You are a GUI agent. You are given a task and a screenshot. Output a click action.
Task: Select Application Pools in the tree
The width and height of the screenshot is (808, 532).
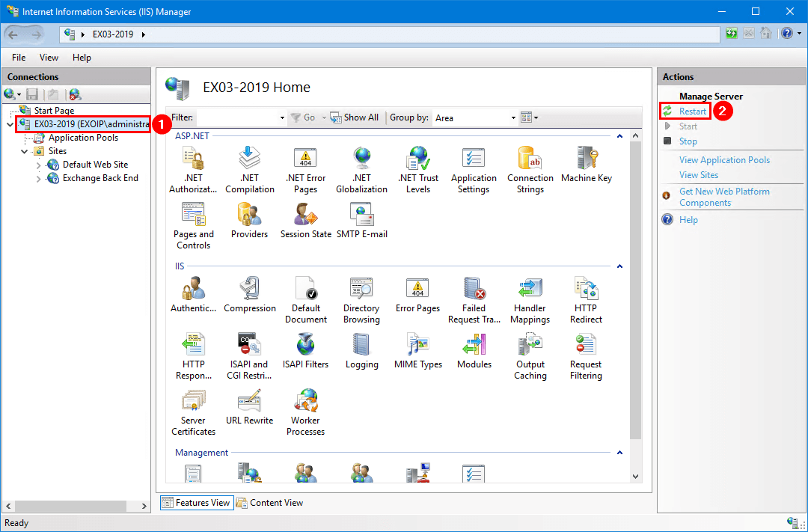click(x=83, y=138)
